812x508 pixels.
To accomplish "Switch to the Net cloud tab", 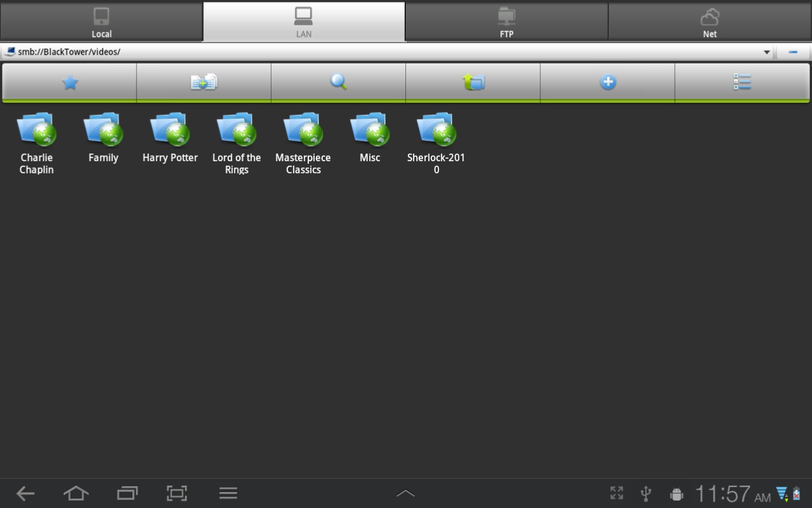I will (x=710, y=22).
